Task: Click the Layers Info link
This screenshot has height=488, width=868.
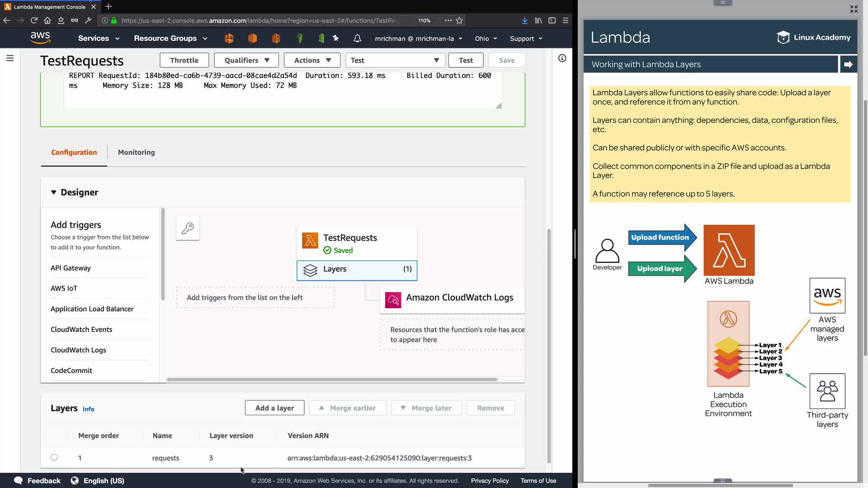Action: [x=88, y=409]
